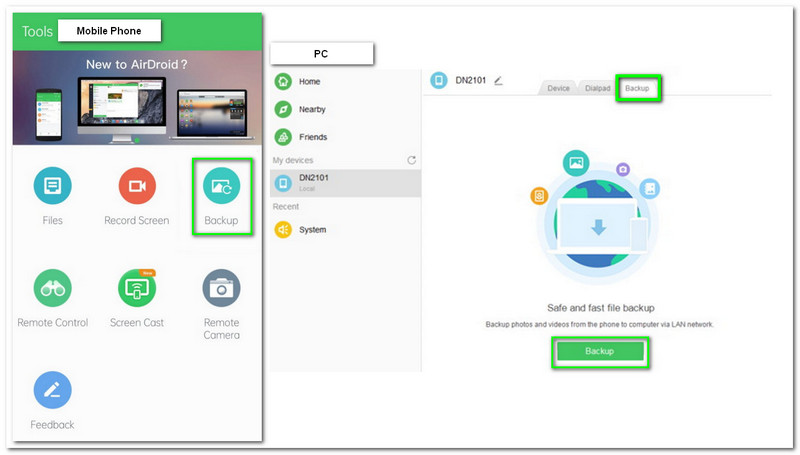Open Screen Cast tool
800x455 pixels.
tap(137, 288)
